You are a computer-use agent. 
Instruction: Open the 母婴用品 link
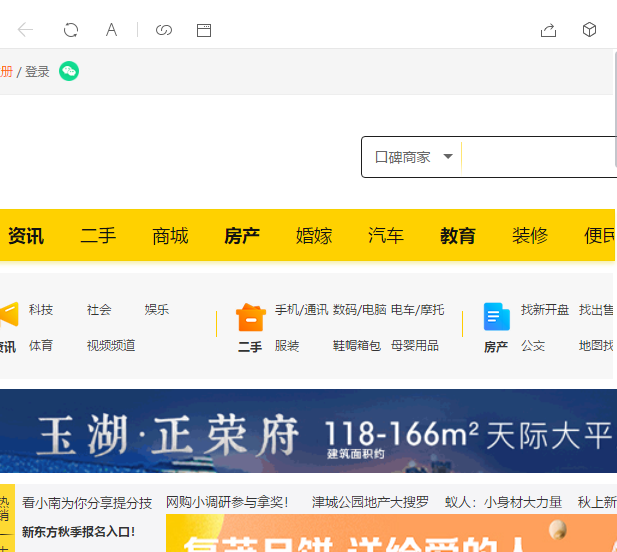415,346
